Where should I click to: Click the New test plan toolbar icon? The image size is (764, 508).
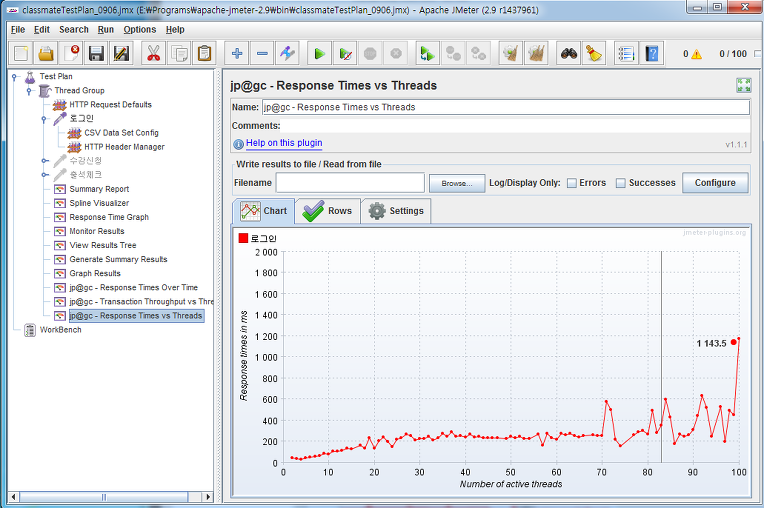[21, 53]
